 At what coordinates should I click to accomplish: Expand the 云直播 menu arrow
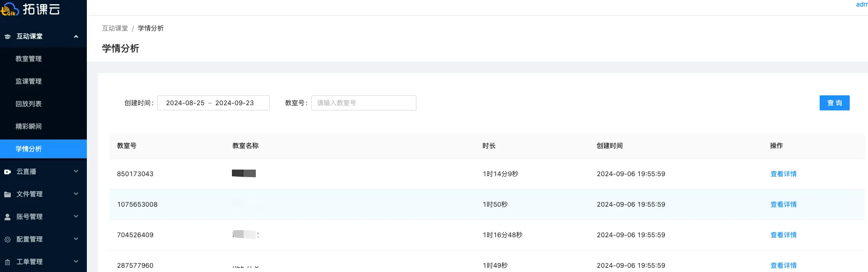(76, 171)
